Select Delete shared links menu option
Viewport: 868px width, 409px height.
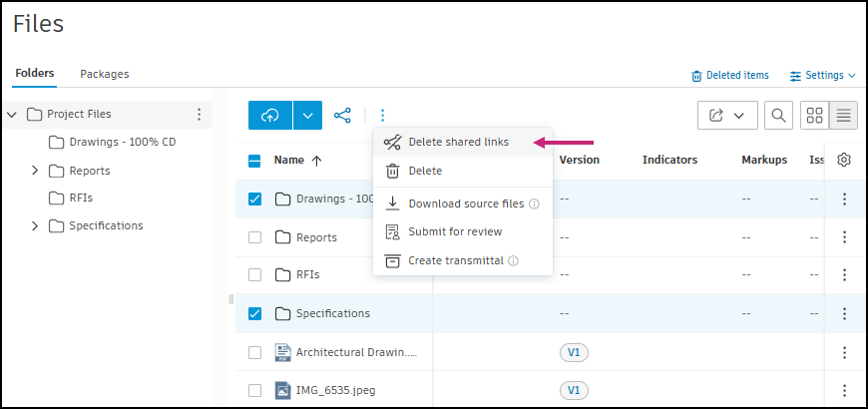point(463,143)
